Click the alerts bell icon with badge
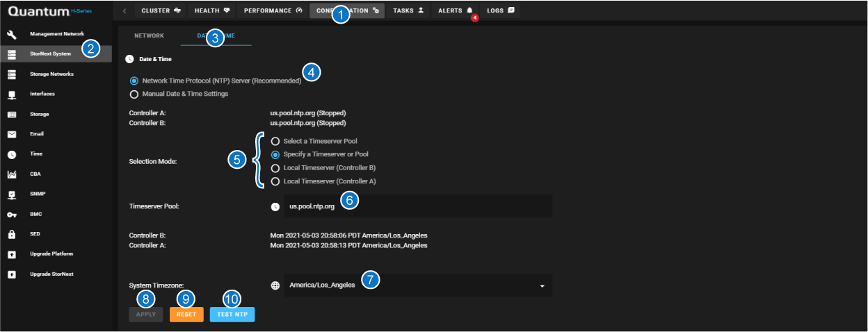868x332 pixels. tap(469, 11)
